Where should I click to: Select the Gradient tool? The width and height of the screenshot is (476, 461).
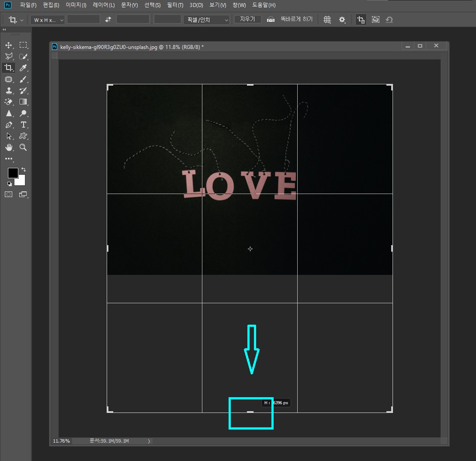[23, 102]
